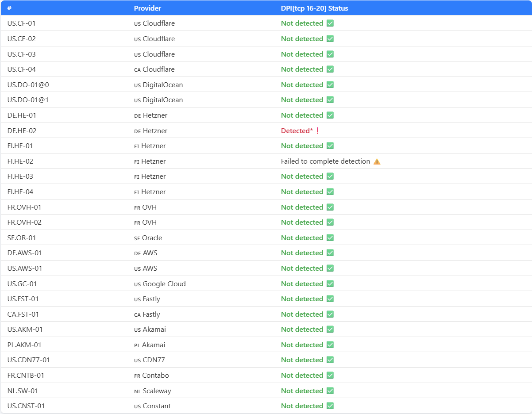Image resolution: width=532 pixels, height=414 pixels.
Task: Click 'Not detected' text in US.CDN77-01 row
Action: click(x=302, y=360)
